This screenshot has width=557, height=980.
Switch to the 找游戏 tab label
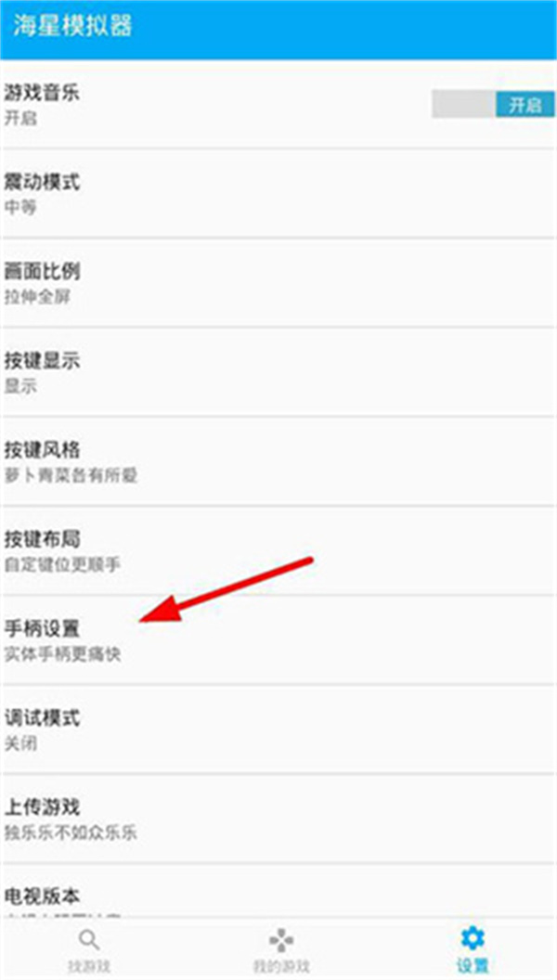coord(89,966)
